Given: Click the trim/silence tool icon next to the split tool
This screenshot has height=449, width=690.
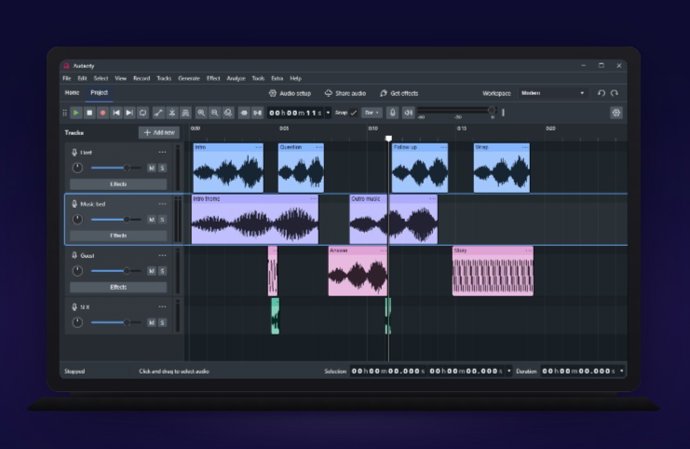Looking at the screenshot, I should (x=186, y=113).
